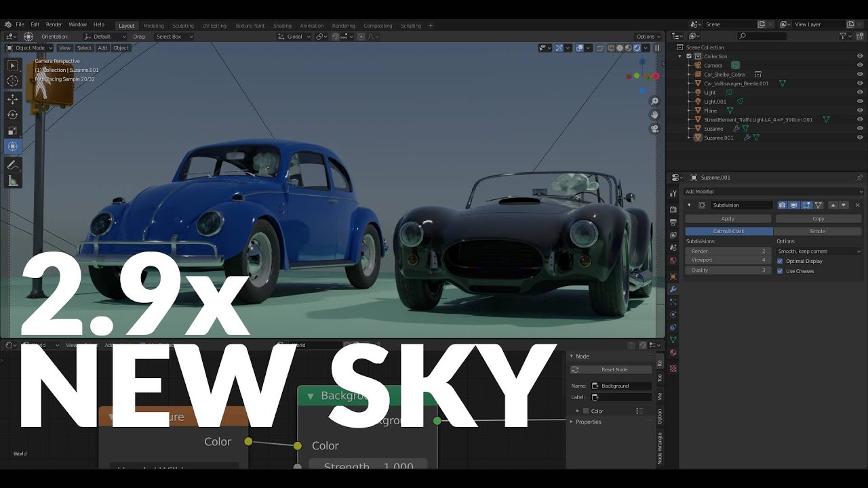Open Physics properties tab icon
Viewport: 868px width, 488px height.
point(673,314)
